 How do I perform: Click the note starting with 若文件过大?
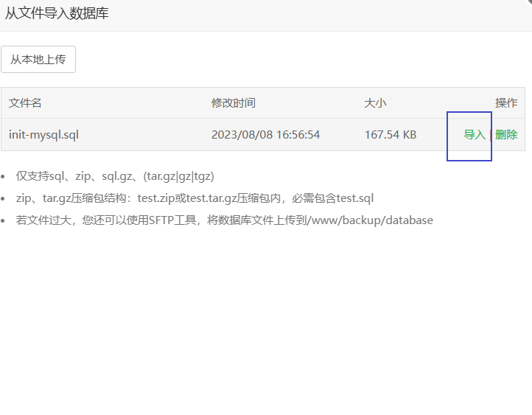pyautogui.click(x=224, y=220)
